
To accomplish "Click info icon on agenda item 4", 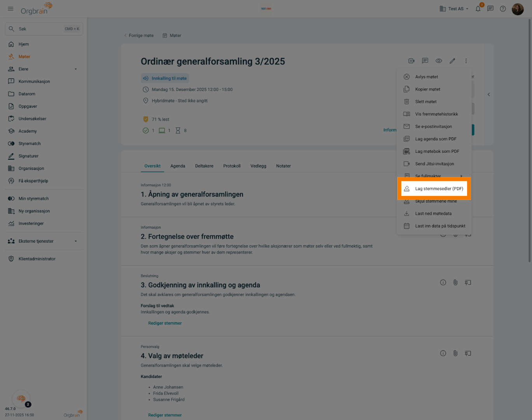I will [x=443, y=353].
